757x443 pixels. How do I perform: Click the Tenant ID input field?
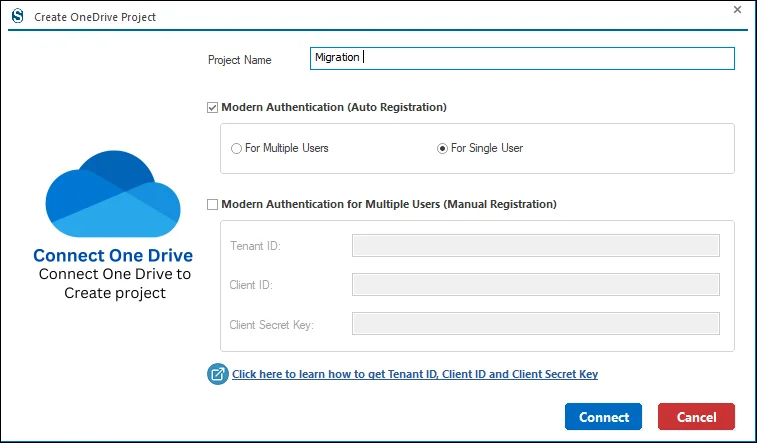(x=536, y=246)
